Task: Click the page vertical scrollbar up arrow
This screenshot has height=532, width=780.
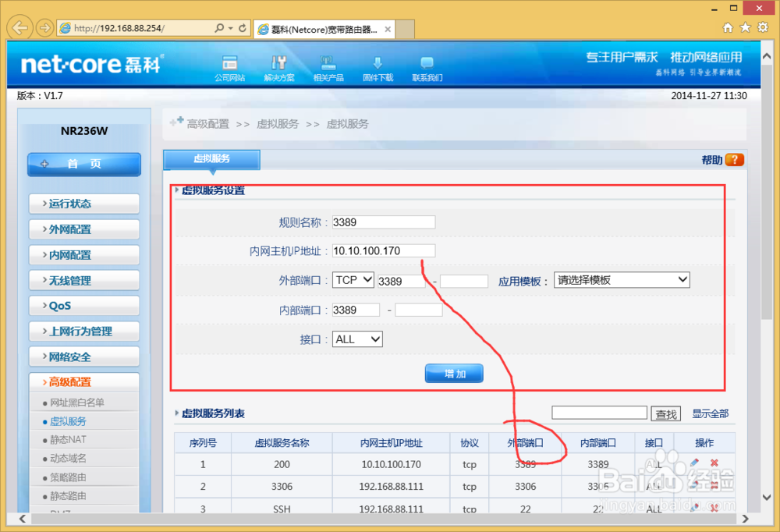Action: click(767, 56)
